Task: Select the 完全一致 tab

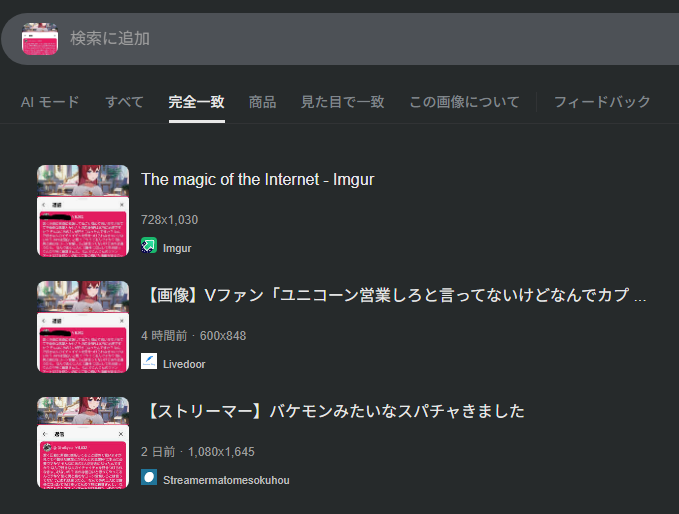Action: 196,102
